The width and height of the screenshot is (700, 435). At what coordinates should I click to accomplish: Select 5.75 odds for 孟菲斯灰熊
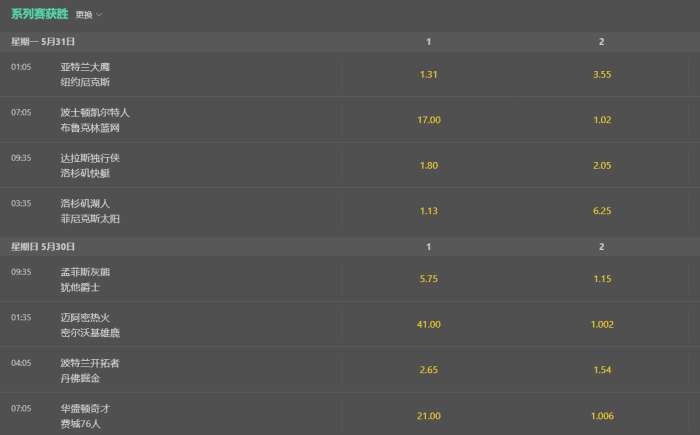coord(429,279)
